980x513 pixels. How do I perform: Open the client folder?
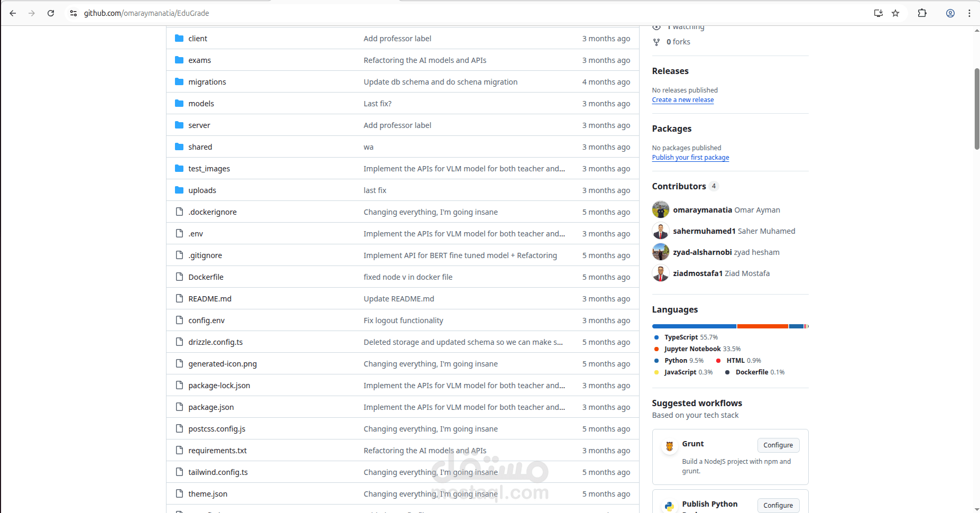pos(198,39)
